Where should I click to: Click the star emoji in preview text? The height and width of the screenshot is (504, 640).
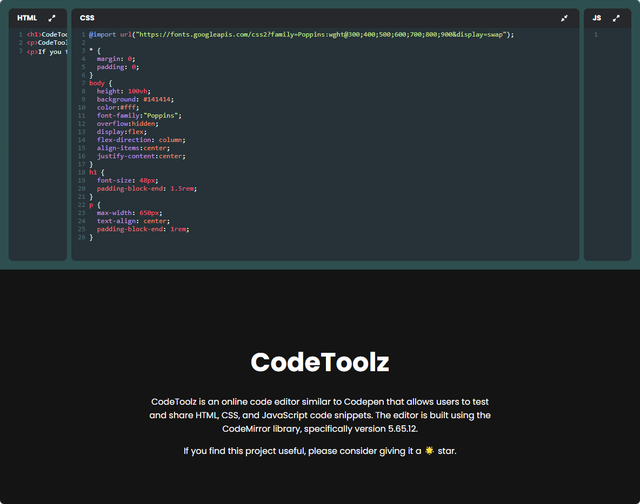429,451
